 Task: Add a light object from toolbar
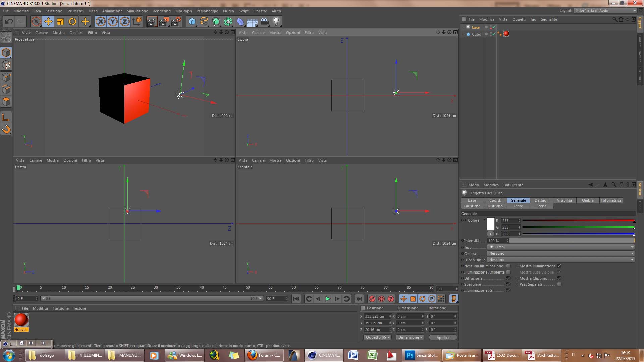point(276,22)
